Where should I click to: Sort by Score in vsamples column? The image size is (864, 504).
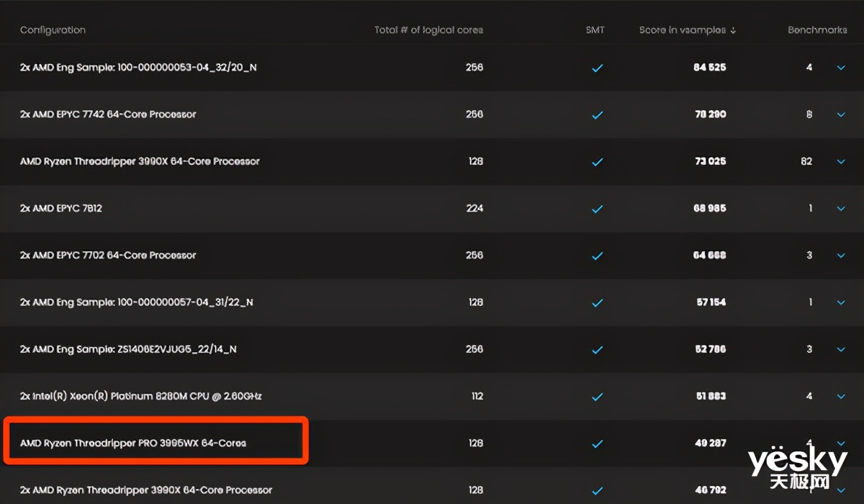[683, 30]
